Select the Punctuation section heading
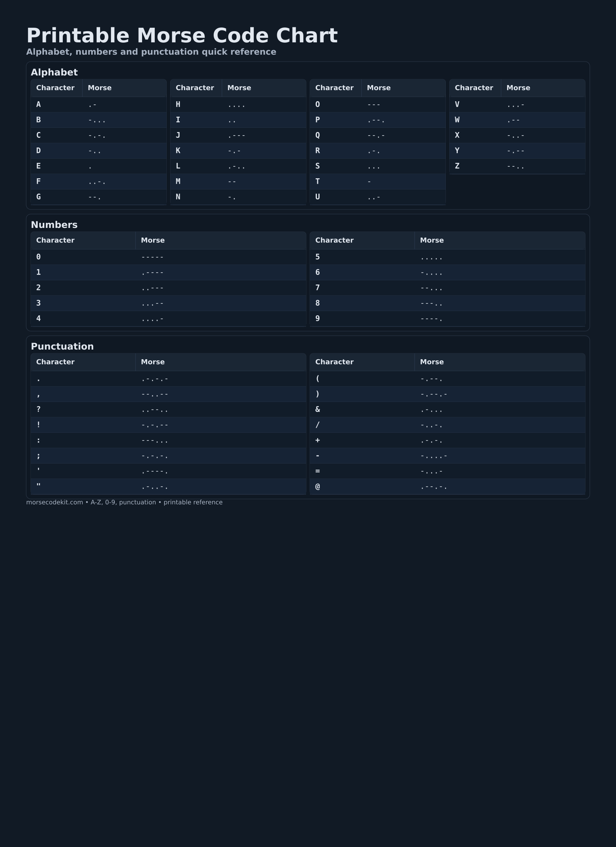Viewport: 616px width, 847px height. [x=62, y=346]
